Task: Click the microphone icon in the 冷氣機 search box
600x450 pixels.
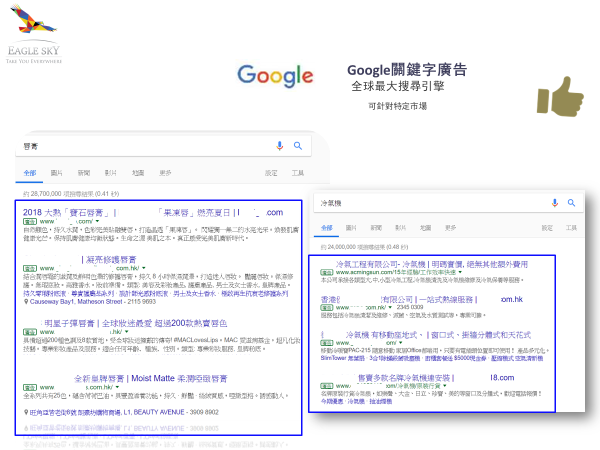Action: 555,203
